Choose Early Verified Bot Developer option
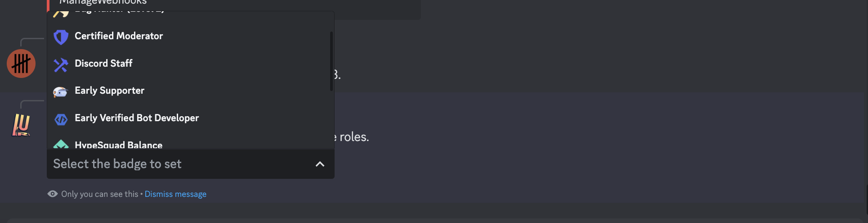Image resolution: width=868 pixels, height=223 pixels. tap(137, 118)
